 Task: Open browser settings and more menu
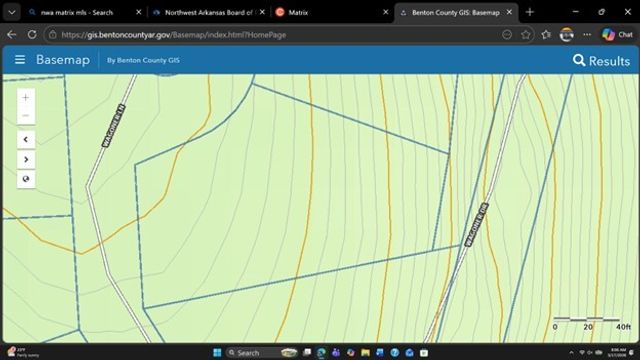(587, 35)
